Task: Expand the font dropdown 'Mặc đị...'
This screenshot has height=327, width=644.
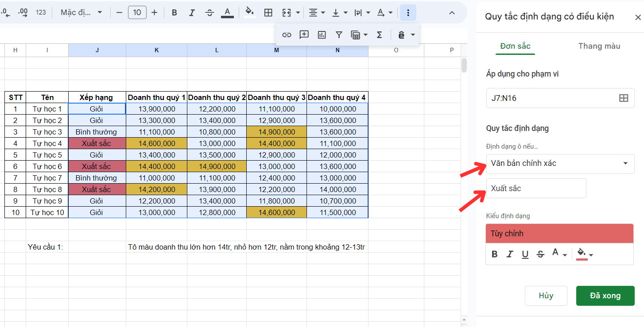Action: point(81,12)
